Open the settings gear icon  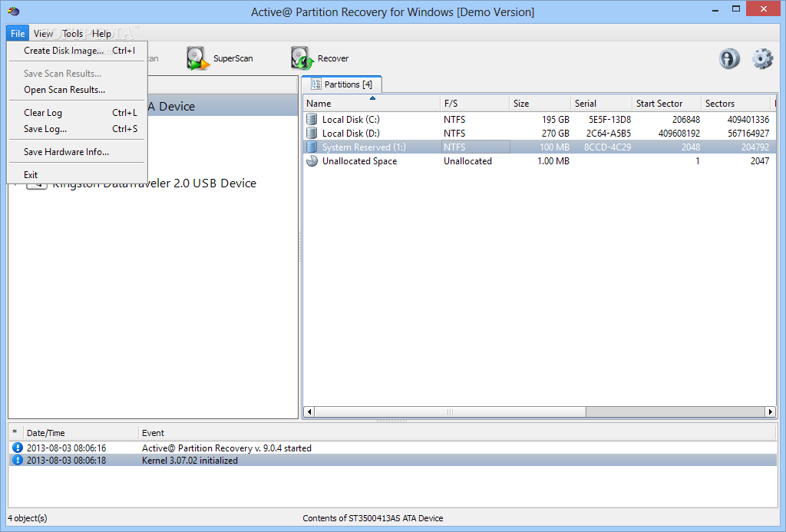[762, 58]
